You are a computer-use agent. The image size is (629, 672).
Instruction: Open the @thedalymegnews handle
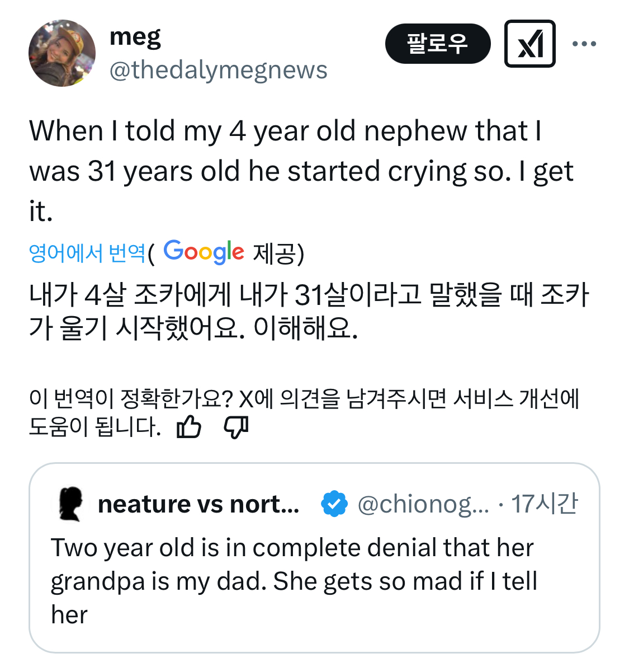coord(218,71)
